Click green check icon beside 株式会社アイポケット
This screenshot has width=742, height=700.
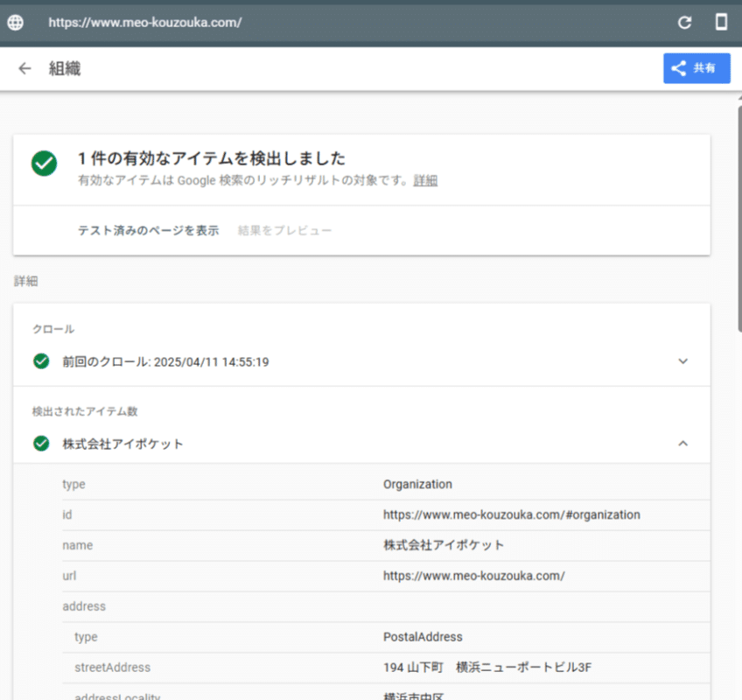[40, 444]
